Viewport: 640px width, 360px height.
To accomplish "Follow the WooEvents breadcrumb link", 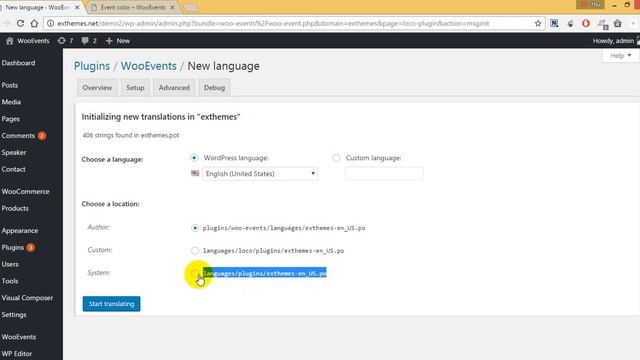I will pos(149,66).
